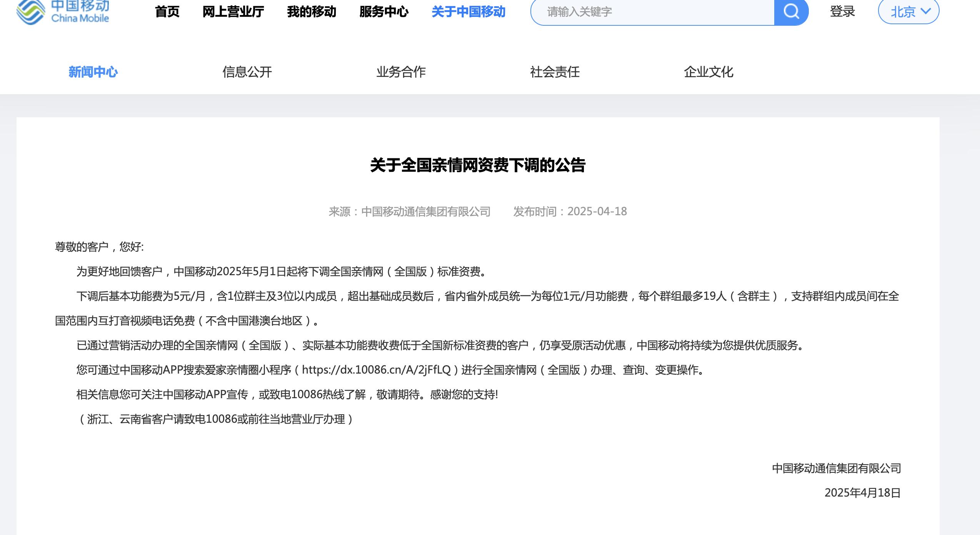Switch to the 信息公开 tab
Image resolution: width=980 pixels, height=535 pixels.
click(247, 72)
